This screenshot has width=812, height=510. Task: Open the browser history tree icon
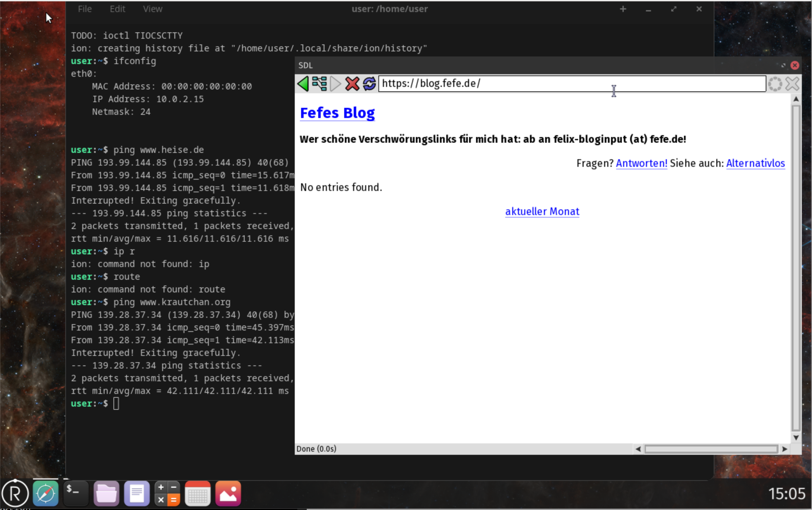pos(319,84)
